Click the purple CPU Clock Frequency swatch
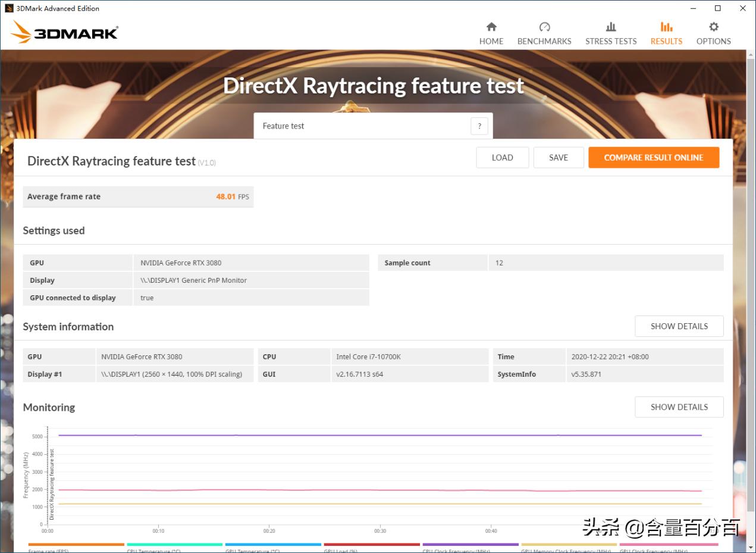The height and width of the screenshot is (553, 756). point(470,545)
